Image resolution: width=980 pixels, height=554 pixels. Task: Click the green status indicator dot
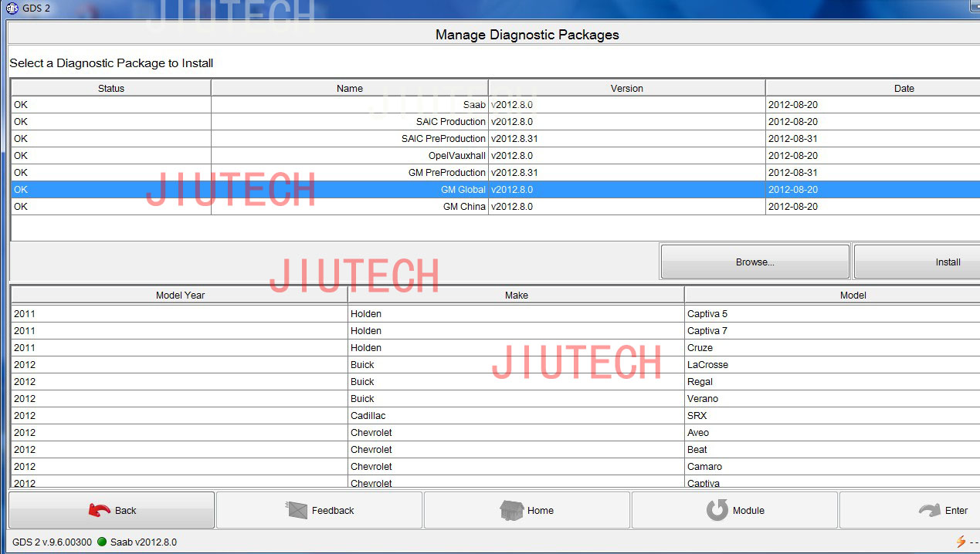(102, 542)
